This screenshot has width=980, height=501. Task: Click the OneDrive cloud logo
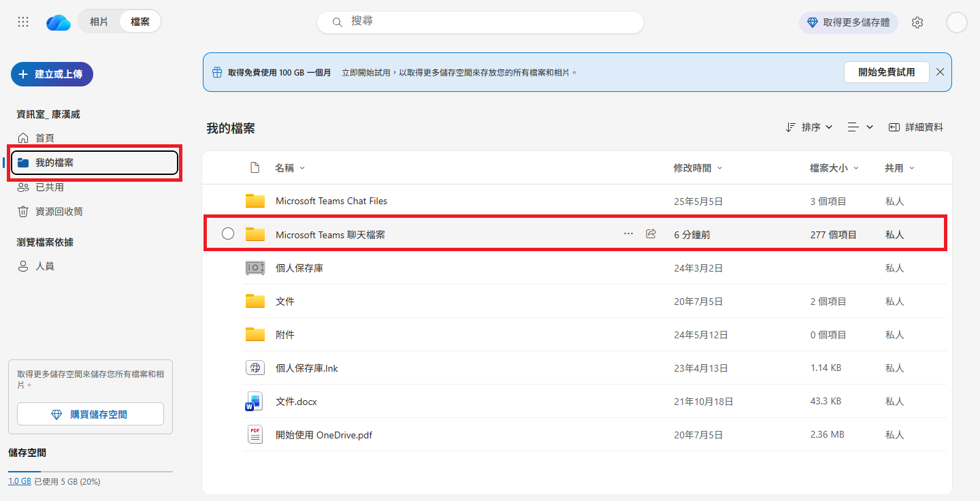[x=59, y=22]
